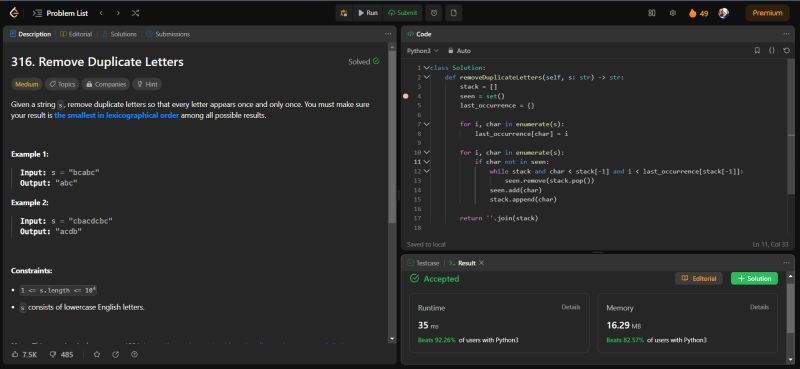
Task: Collapse the first for loop fold at line 7
Action: (x=426, y=124)
